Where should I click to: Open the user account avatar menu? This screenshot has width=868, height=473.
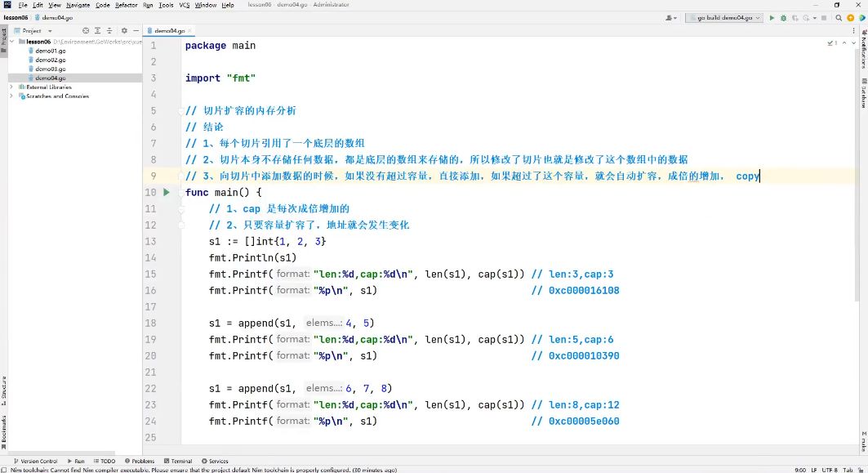click(671, 18)
